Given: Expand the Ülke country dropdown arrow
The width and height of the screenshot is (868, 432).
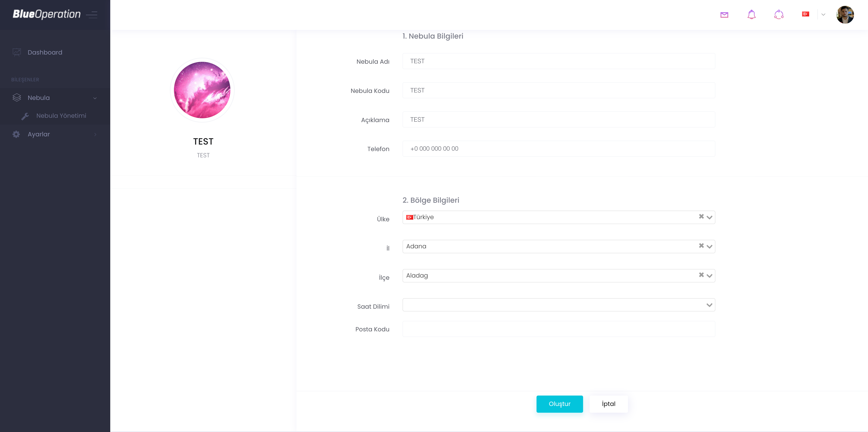Looking at the screenshot, I should [709, 217].
